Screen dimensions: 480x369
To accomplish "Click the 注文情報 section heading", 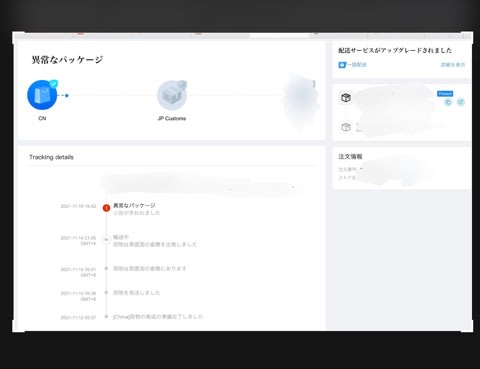I will click(x=350, y=156).
